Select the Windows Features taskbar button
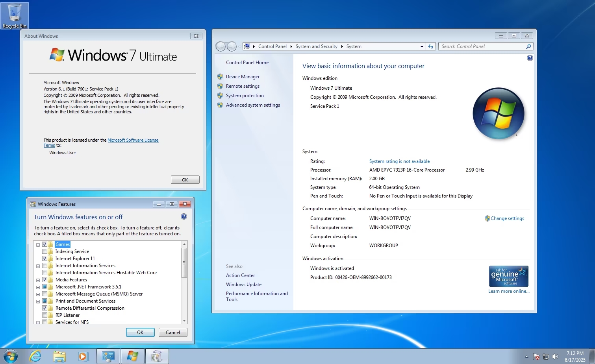 point(157,357)
